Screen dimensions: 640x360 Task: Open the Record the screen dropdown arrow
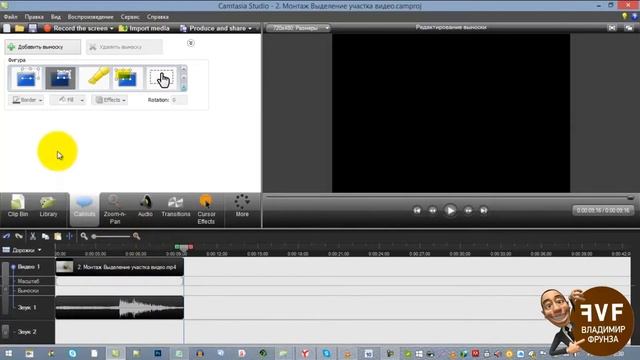tap(112, 28)
